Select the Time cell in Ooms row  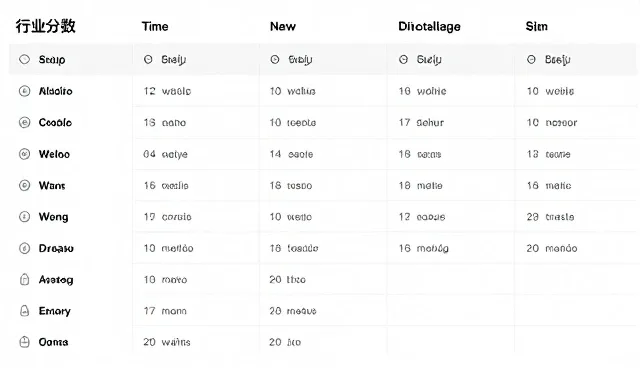tap(167, 342)
